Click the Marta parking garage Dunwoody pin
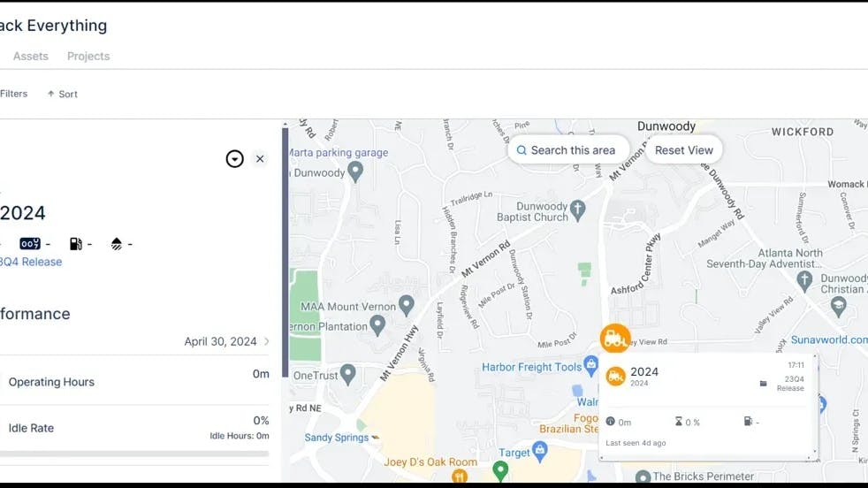The width and height of the screenshot is (868, 488). coord(354,172)
